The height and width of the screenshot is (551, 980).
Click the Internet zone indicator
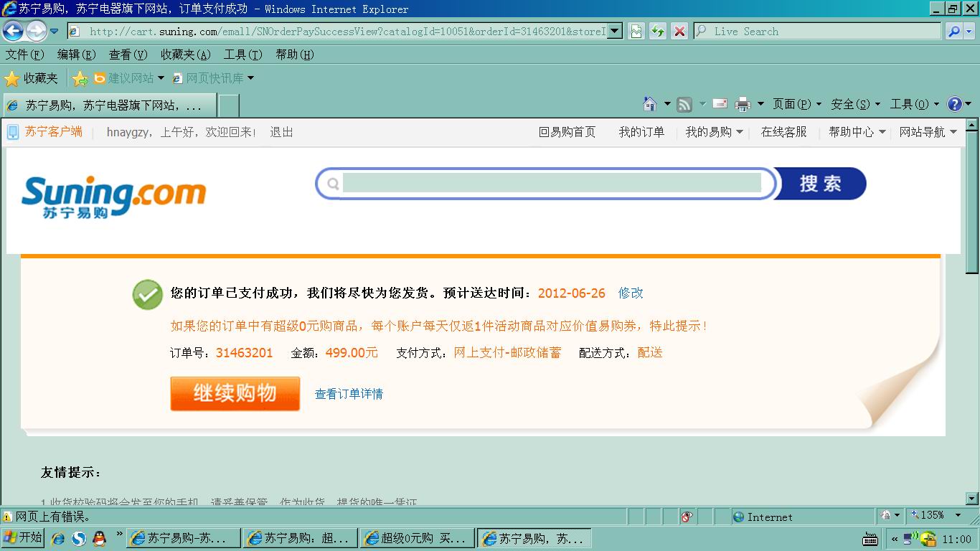(x=763, y=517)
